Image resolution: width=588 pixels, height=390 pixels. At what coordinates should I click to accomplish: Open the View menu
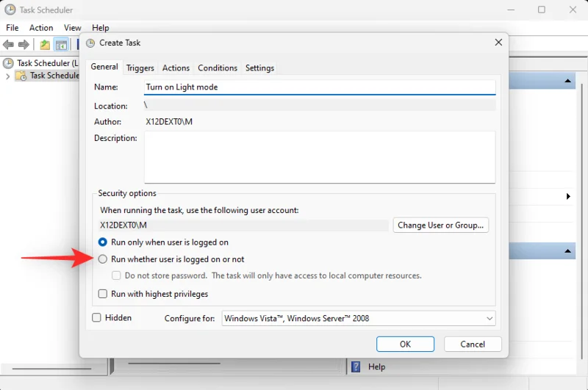pos(72,28)
